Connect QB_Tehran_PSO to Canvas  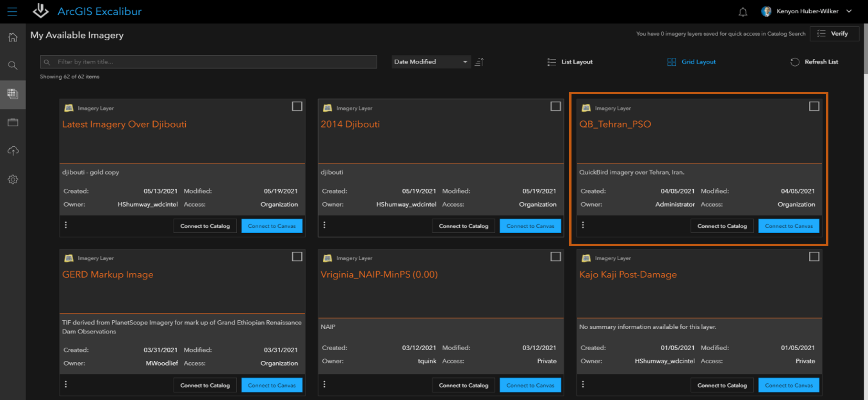point(789,226)
